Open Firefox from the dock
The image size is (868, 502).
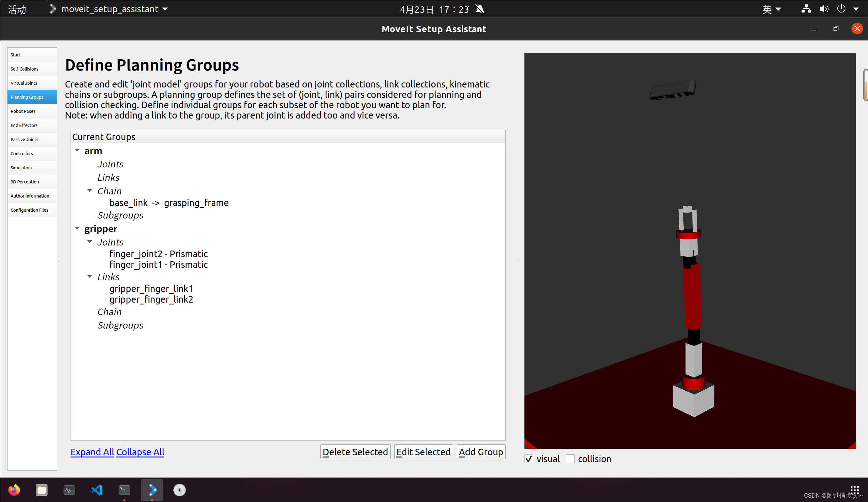pos(14,489)
